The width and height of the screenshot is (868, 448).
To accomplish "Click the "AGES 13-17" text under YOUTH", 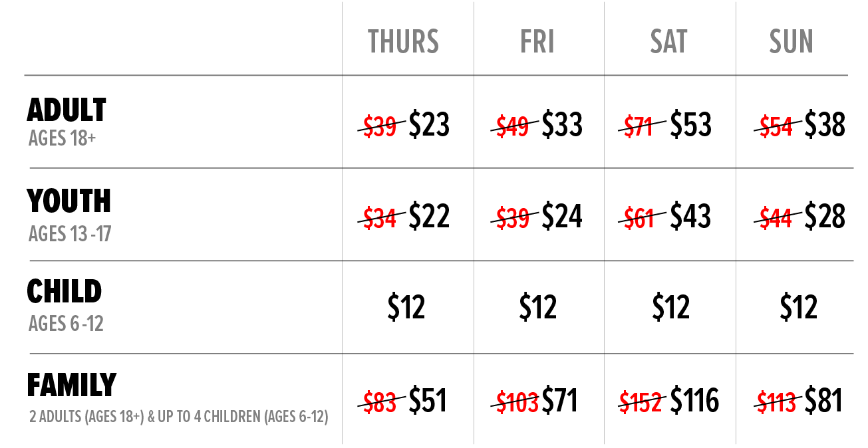I will [69, 233].
